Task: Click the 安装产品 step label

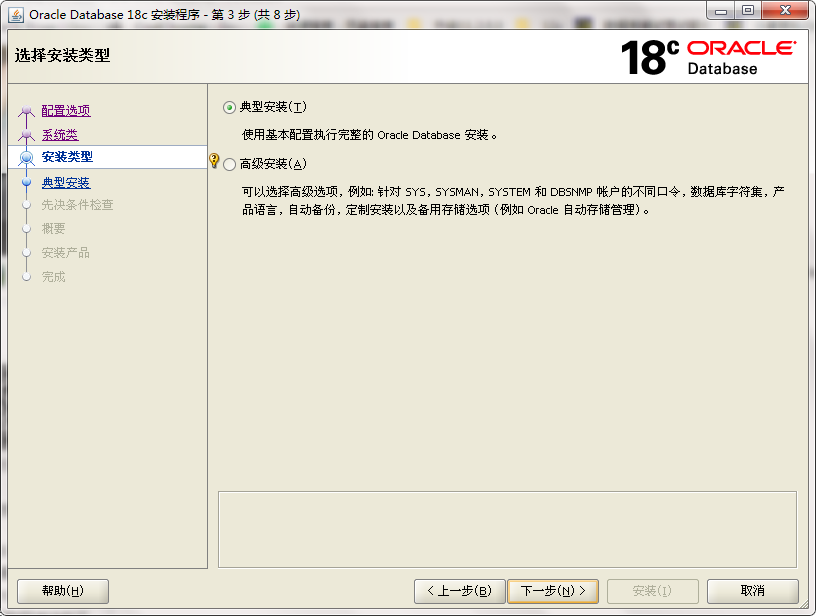Action: (x=66, y=253)
